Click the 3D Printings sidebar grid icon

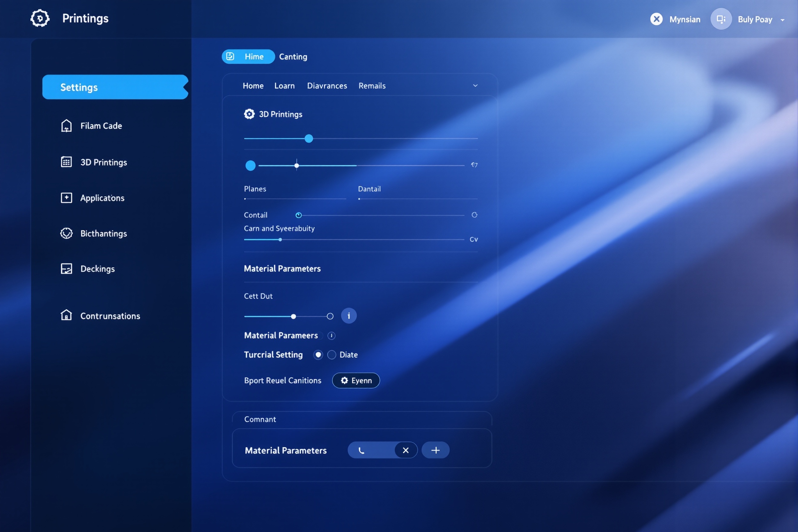pos(66,162)
